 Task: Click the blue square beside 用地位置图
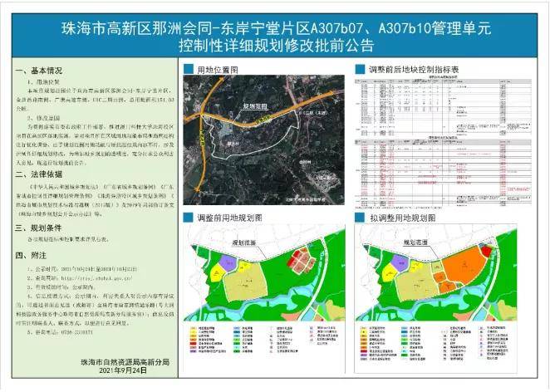click(x=189, y=69)
